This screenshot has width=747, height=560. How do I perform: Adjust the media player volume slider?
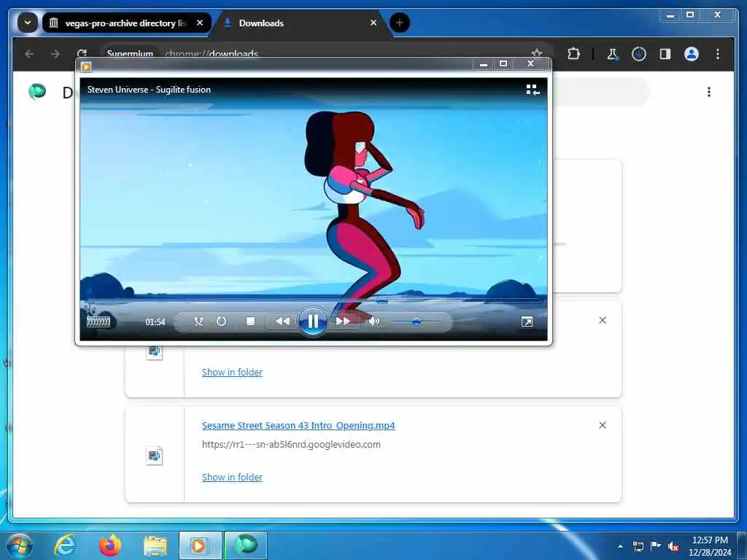(x=416, y=322)
